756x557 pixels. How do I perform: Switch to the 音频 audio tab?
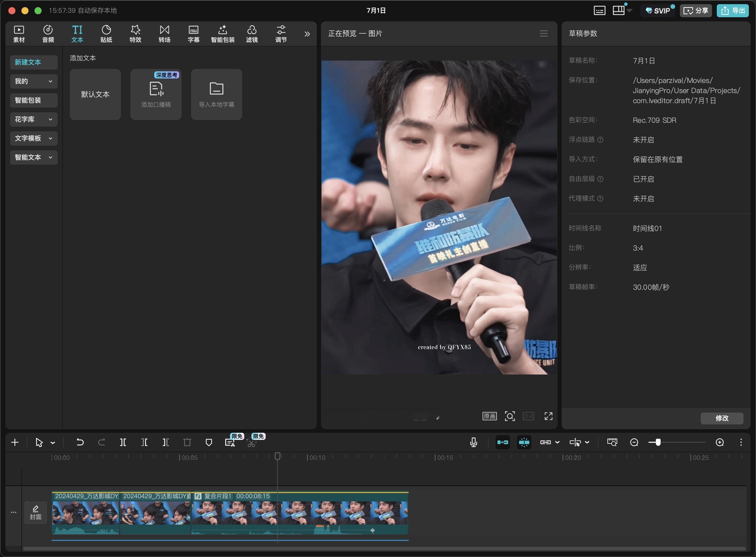(48, 34)
